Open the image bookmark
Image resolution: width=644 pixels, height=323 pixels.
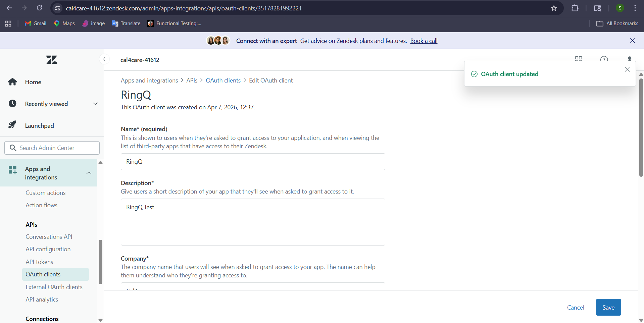point(94,23)
